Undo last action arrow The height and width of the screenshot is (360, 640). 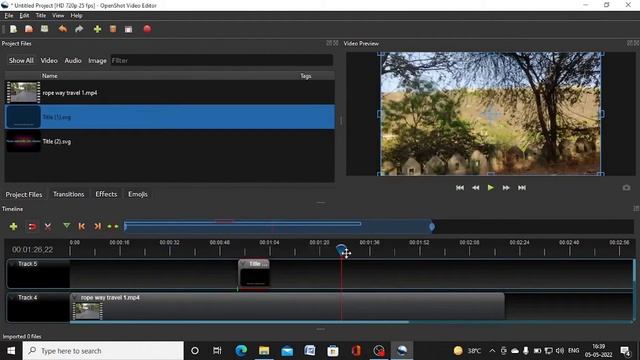(62, 29)
